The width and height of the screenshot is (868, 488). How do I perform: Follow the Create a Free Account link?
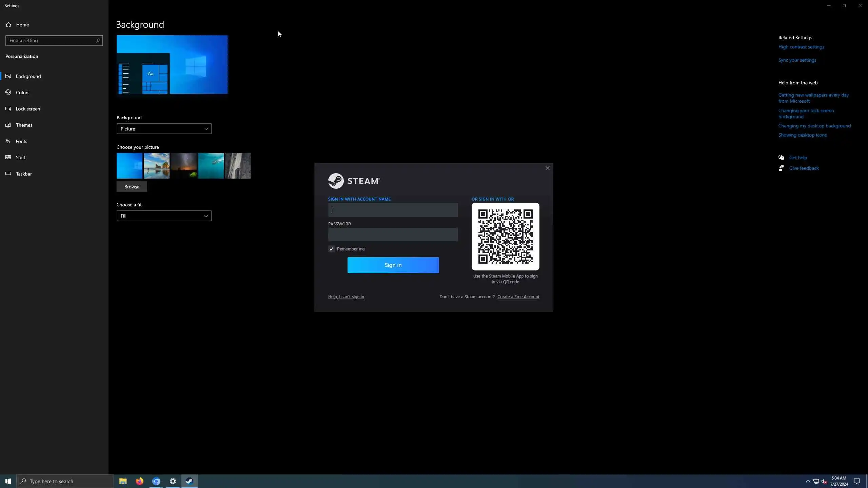(518, 297)
